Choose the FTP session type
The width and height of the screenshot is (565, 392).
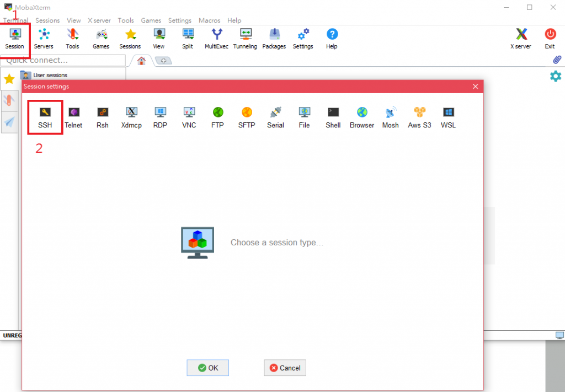click(217, 117)
